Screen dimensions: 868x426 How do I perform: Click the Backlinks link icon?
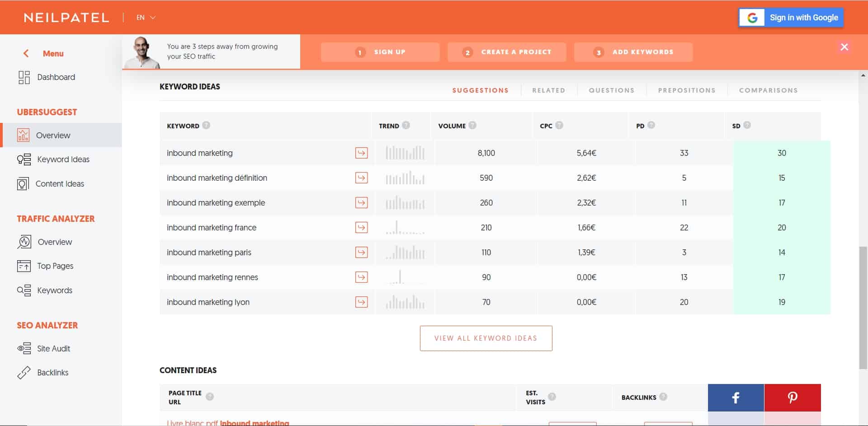point(24,373)
